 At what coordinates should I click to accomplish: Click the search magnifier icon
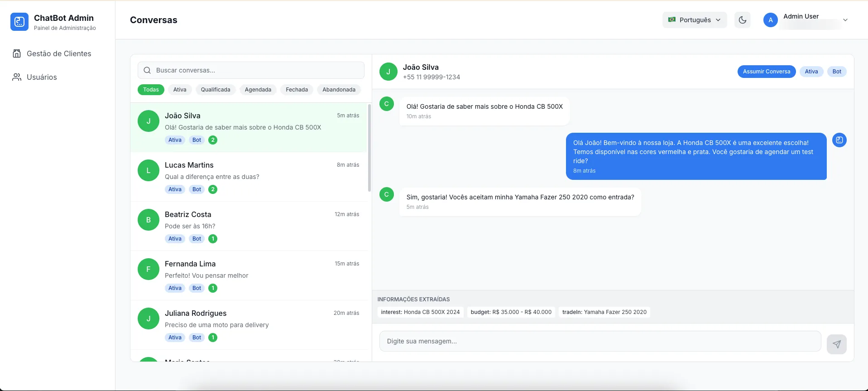(x=147, y=70)
